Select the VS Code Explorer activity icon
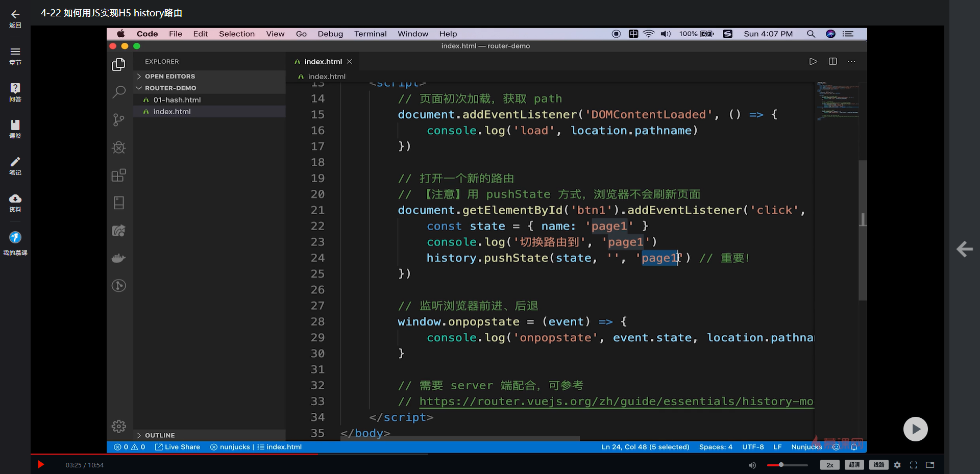 tap(118, 65)
